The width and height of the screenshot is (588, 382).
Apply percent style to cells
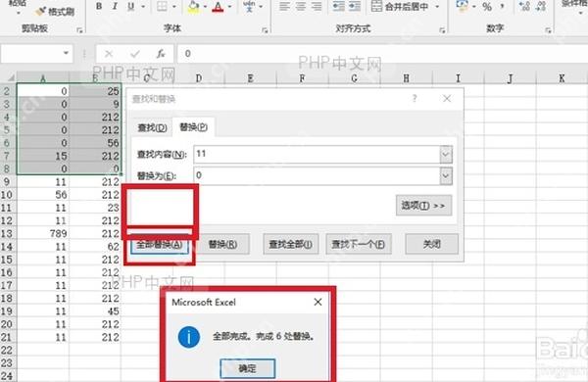487,7
